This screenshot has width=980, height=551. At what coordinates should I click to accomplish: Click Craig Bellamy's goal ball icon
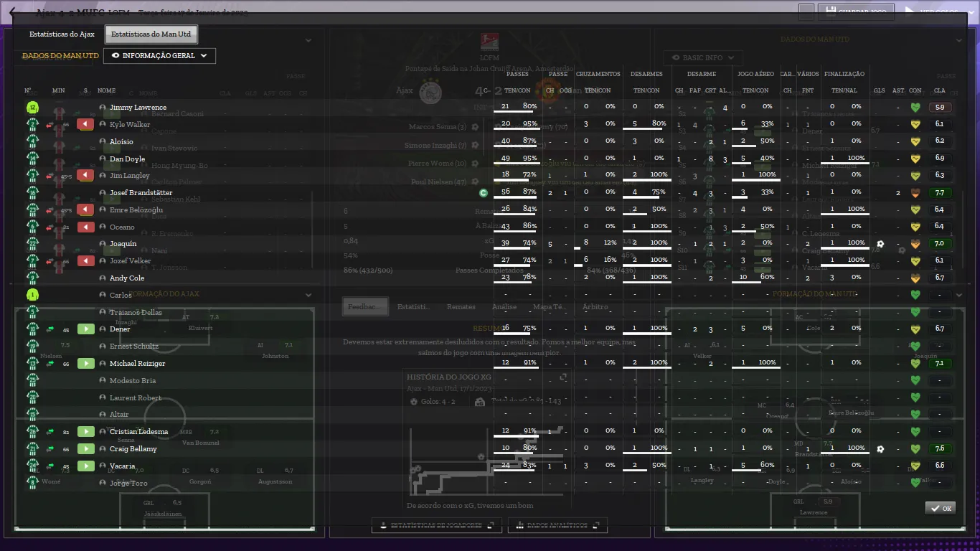tap(880, 449)
